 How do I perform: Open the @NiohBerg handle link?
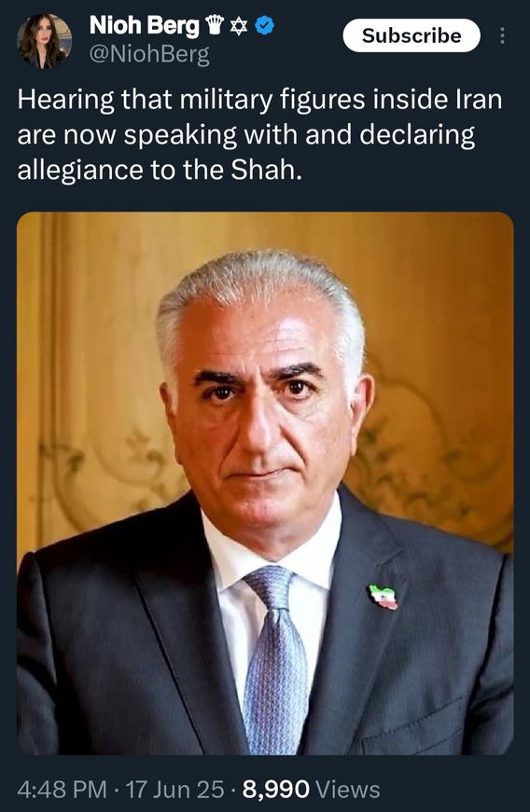tap(149, 54)
